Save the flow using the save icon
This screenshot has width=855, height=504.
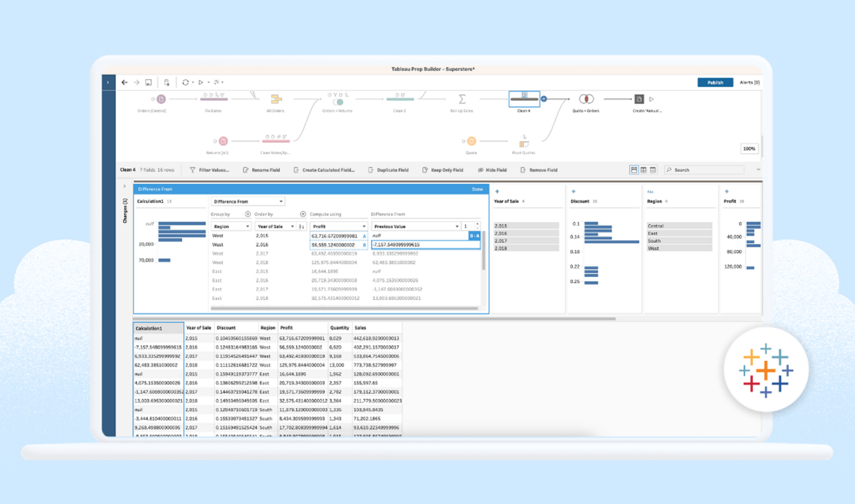tap(148, 82)
